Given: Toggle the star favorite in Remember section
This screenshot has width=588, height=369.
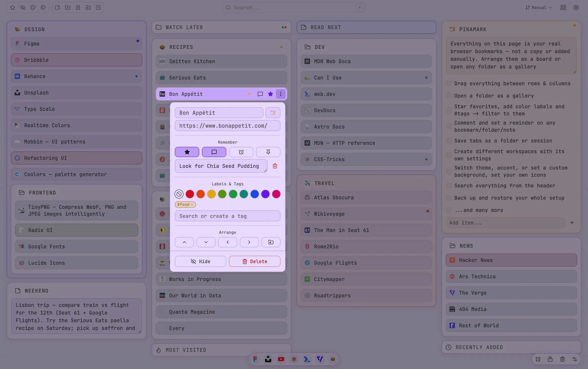Looking at the screenshot, I should pos(187,152).
